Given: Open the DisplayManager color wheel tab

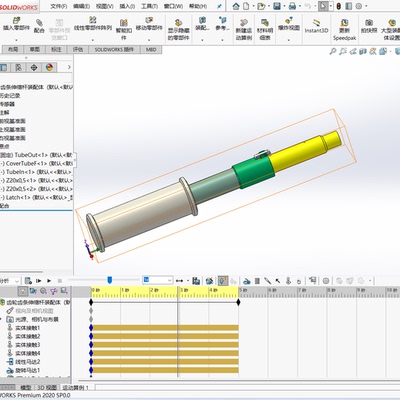Looking at the screenshot, I should coord(49,67).
